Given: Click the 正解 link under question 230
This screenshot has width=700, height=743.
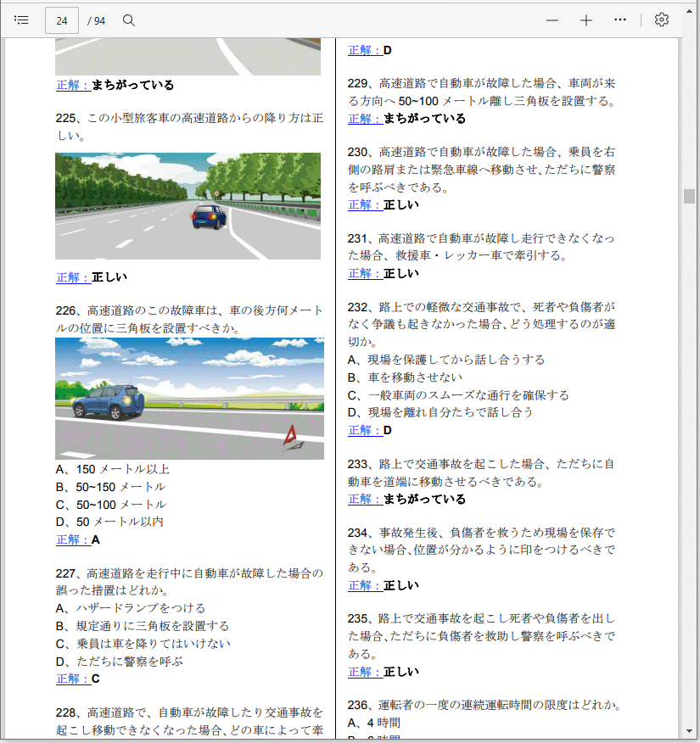Looking at the screenshot, I should coord(365,204).
